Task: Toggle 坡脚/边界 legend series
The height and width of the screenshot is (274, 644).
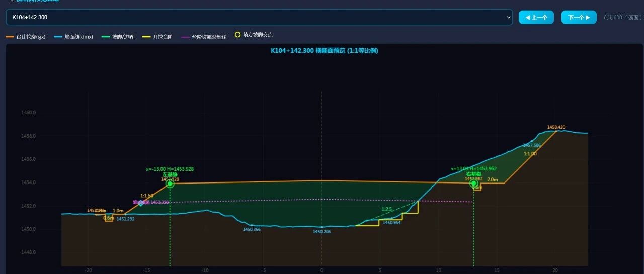Action: pyautogui.click(x=117, y=37)
